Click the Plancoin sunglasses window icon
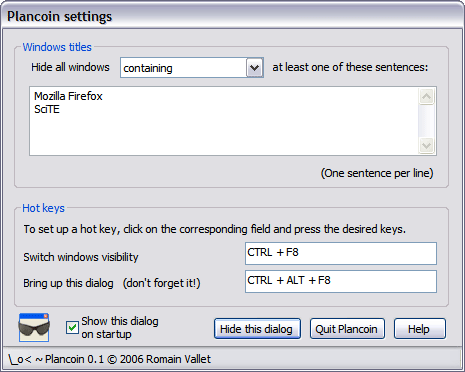 coord(34,327)
